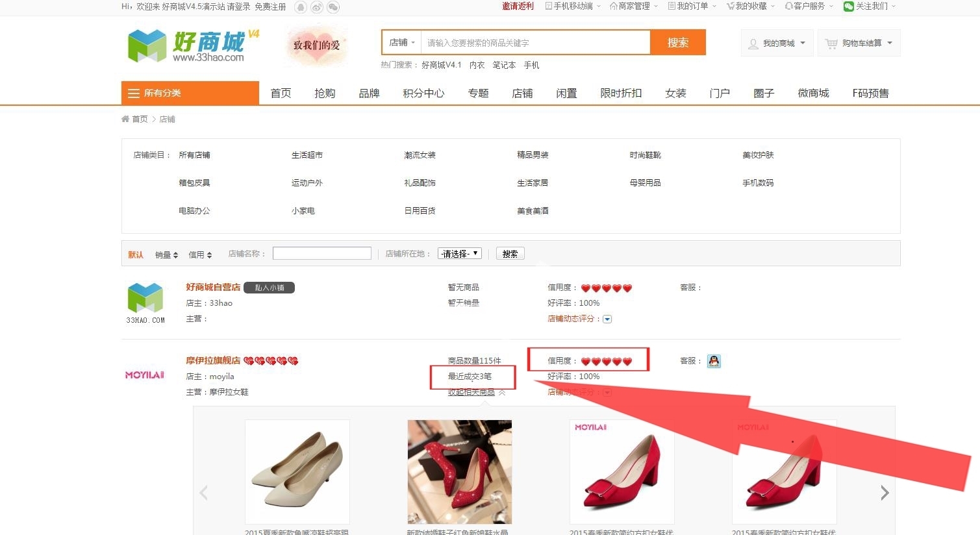Open 品牌 nav tab

coord(369,93)
